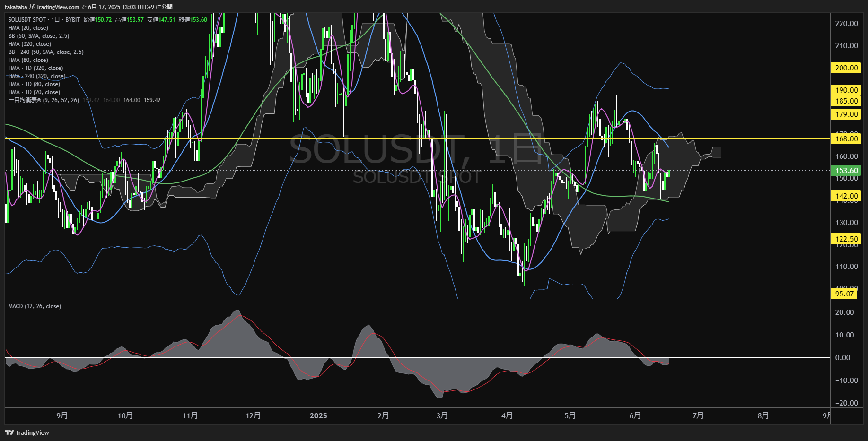This screenshot has height=441, width=868.
Task: Click the 2025 year label on time axis
Action: tap(318, 415)
